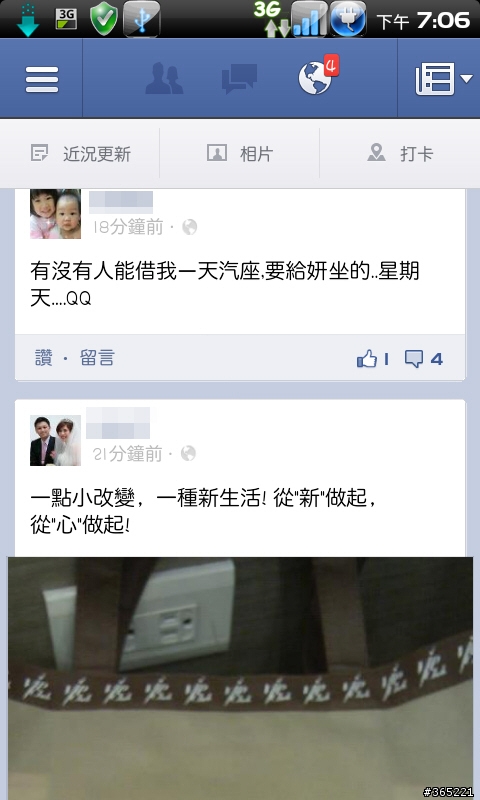The image size is (480, 800).
Task: Open the hamburger side menu
Action: 41,79
